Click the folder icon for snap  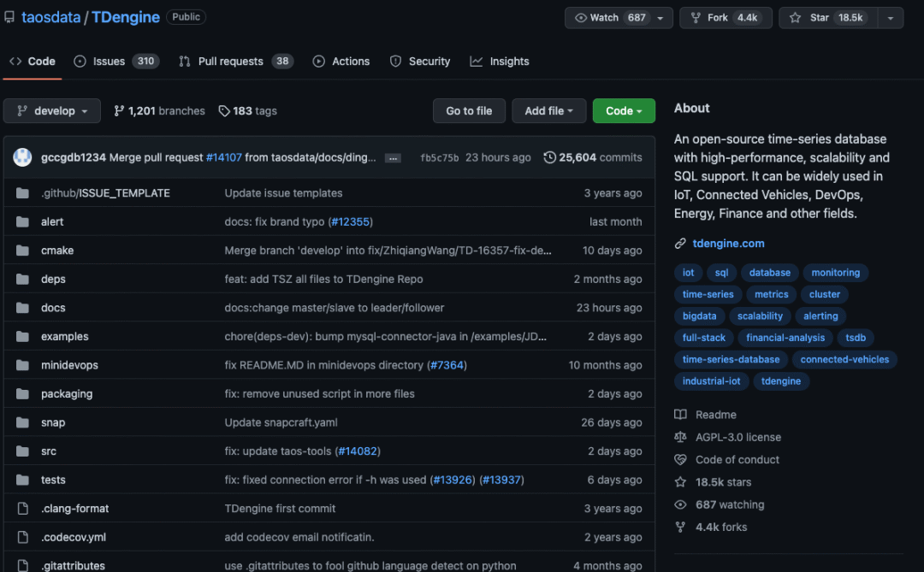pyautogui.click(x=22, y=422)
